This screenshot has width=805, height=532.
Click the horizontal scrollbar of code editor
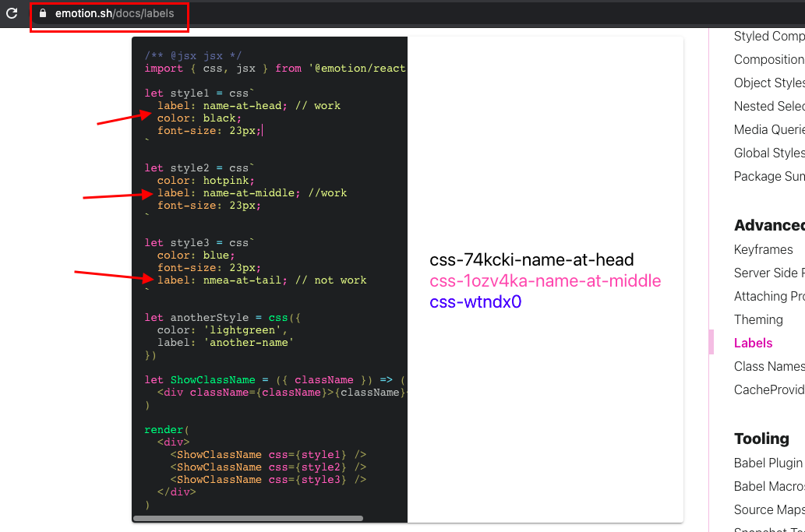click(248, 518)
